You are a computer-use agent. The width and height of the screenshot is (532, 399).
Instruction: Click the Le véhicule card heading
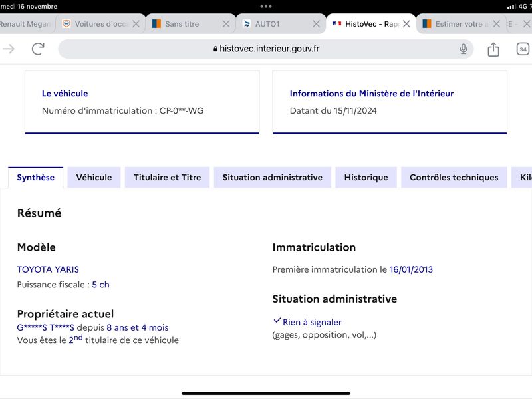click(65, 94)
